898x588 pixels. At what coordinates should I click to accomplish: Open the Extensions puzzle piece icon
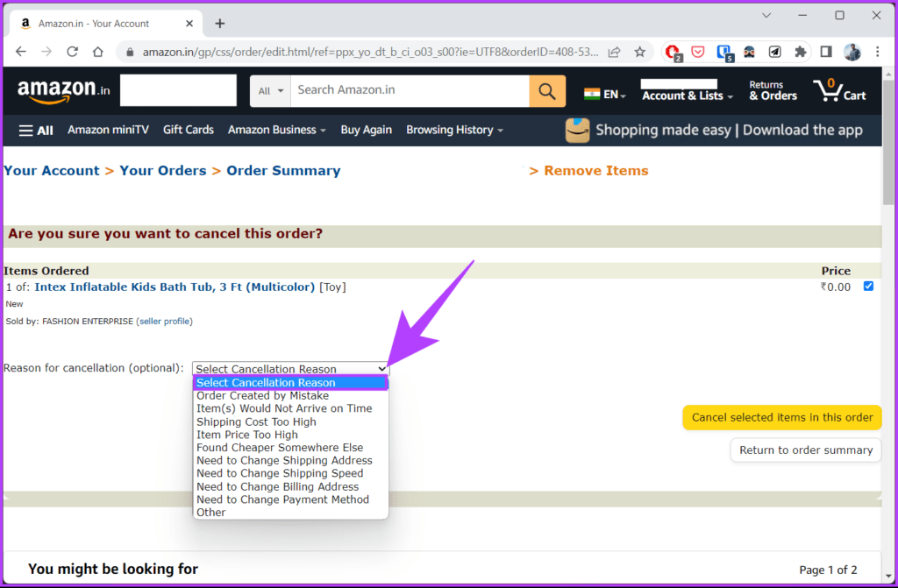(x=800, y=52)
